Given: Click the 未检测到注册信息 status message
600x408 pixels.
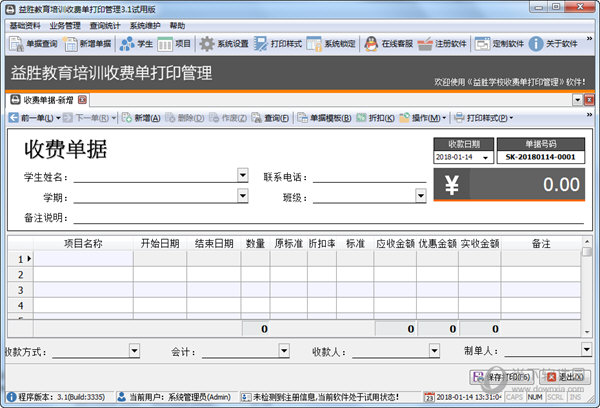Looking at the screenshot, I should click(326, 397).
